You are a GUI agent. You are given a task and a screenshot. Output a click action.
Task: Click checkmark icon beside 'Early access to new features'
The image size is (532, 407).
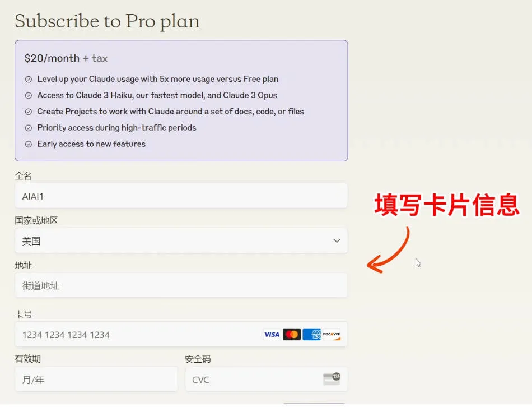point(29,145)
